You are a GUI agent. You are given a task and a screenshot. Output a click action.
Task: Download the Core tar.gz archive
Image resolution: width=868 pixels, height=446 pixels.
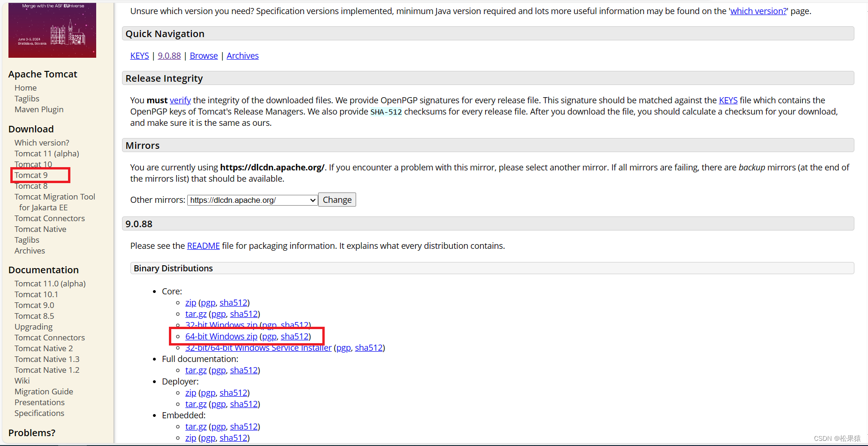click(x=196, y=314)
